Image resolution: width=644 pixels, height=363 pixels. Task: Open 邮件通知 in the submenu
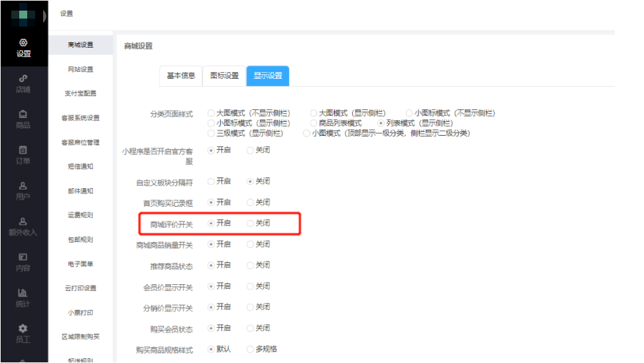[80, 191]
